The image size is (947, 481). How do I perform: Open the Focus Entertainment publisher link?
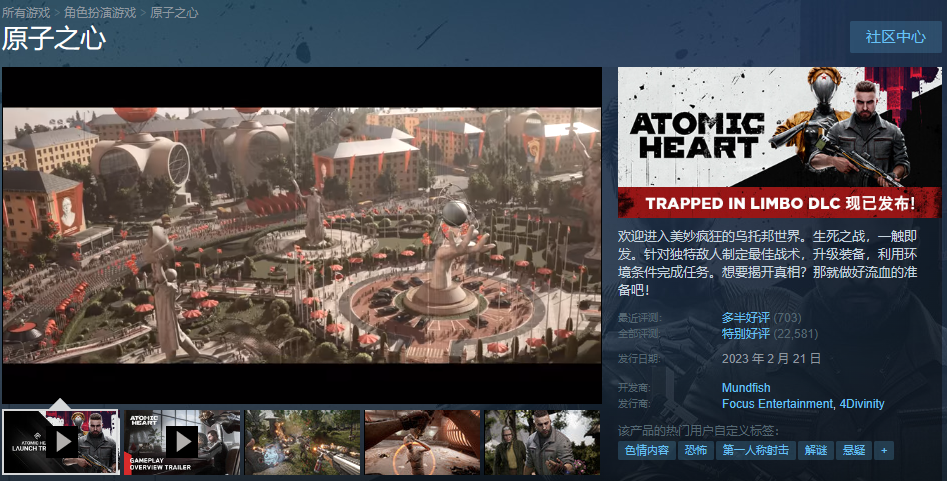point(777,404)
